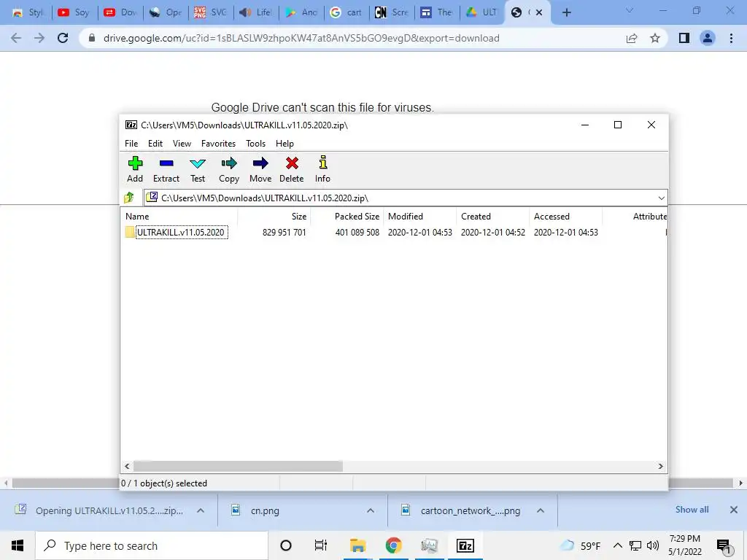Open options arrow for ULTRAKILL zip download
Image resolution: width=747 pixels, height=560 pixels.
pos(201,510)
